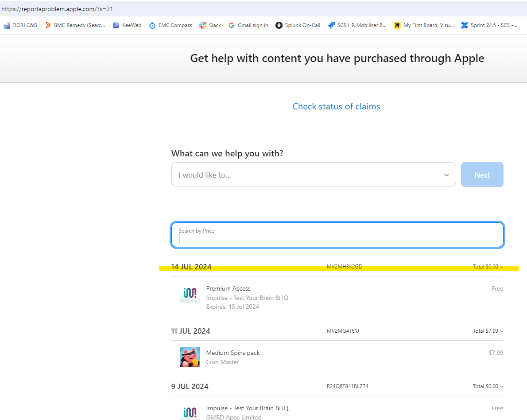Click the Impulse app icon for Premium Access
This screenshot has width=527, height=420.
coord(190,293)
